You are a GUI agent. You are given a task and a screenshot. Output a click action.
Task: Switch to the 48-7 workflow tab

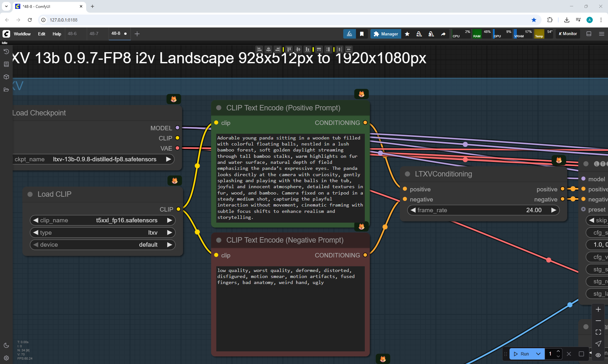click(x=94, y=34)
